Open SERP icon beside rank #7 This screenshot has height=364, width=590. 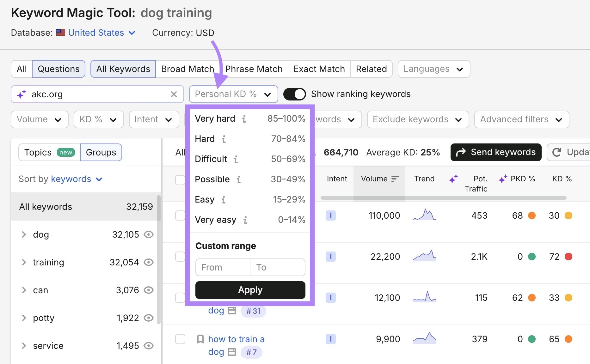click(232, 352)
